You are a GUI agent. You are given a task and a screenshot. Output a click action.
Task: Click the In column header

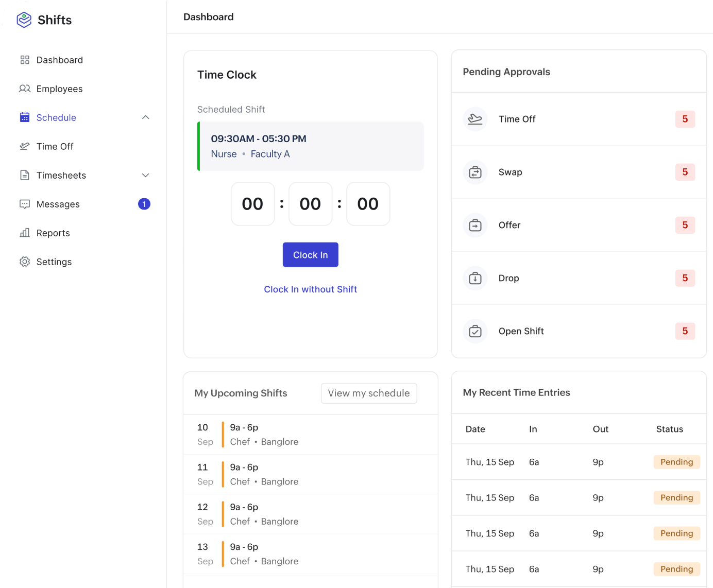click(533, 429)
